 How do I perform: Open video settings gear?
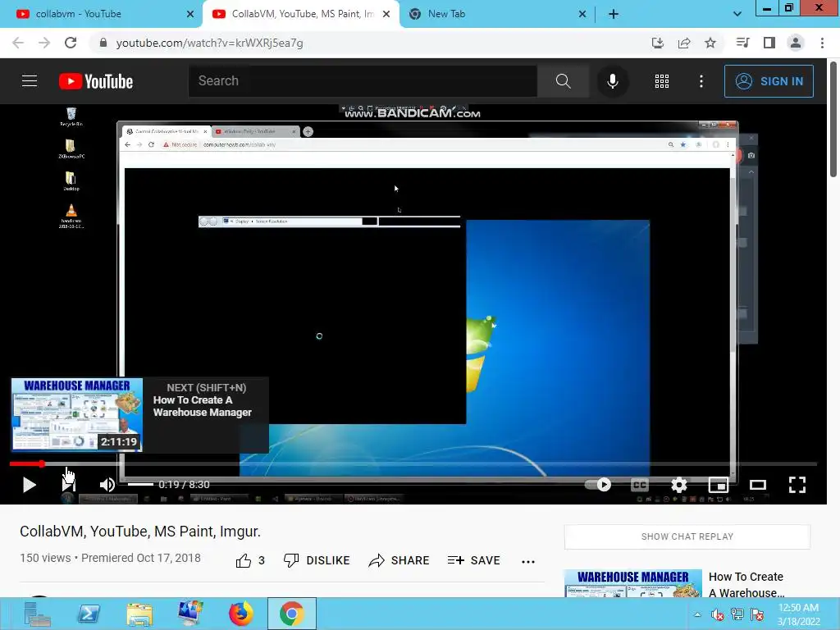(678, 485)
